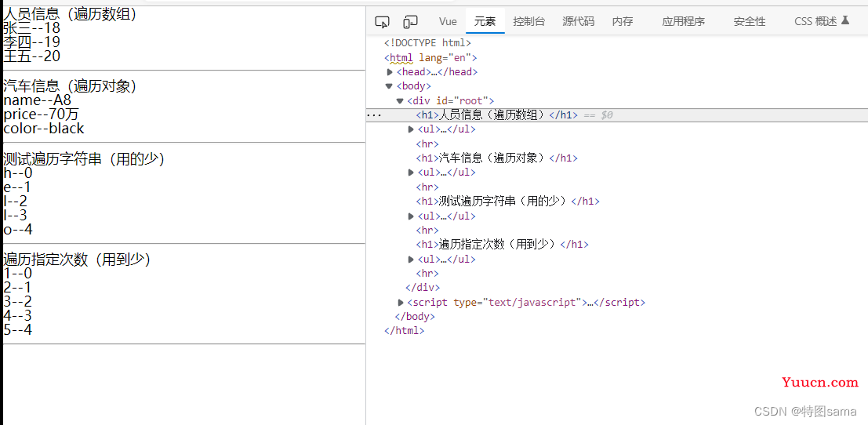
Task: Select the h1 测试遍历字符串（用的少） DOM node
Action: pos(507,201)
